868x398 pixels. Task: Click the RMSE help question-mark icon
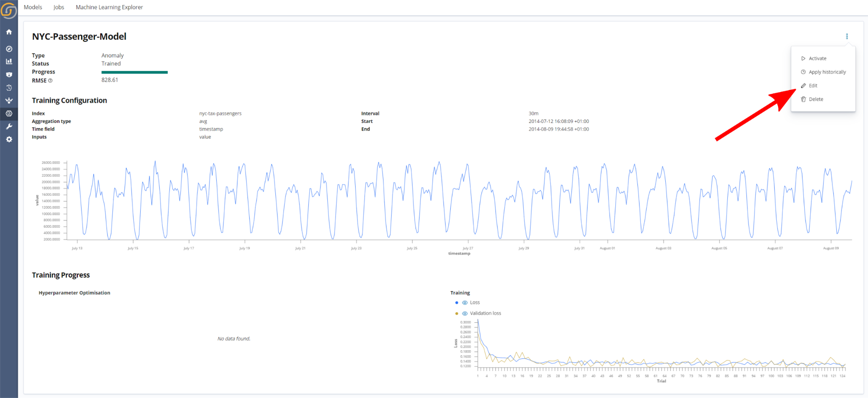pos(50,80)
